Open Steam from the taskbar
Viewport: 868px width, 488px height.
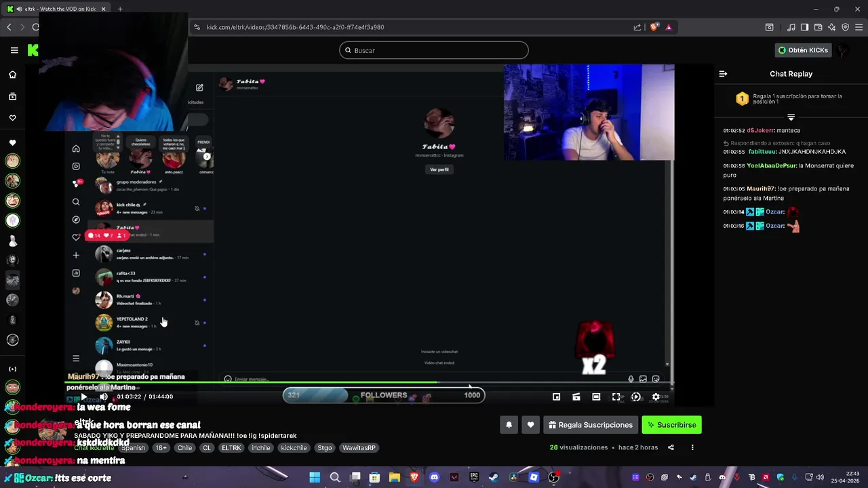coord(494,477)
